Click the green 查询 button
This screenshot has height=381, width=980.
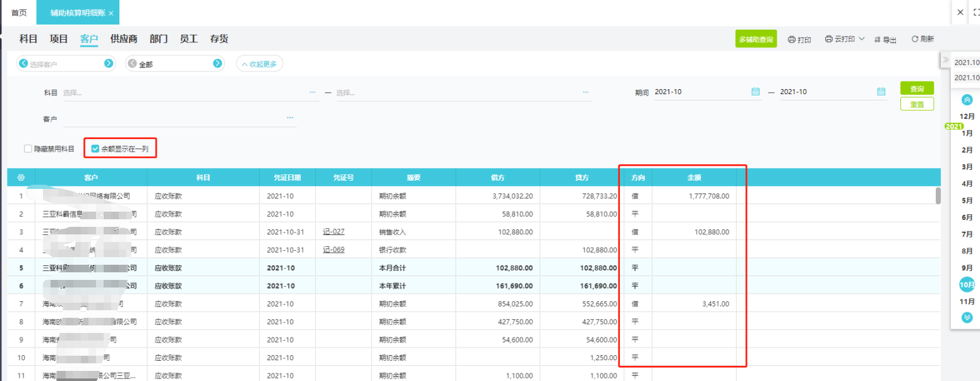916,88
